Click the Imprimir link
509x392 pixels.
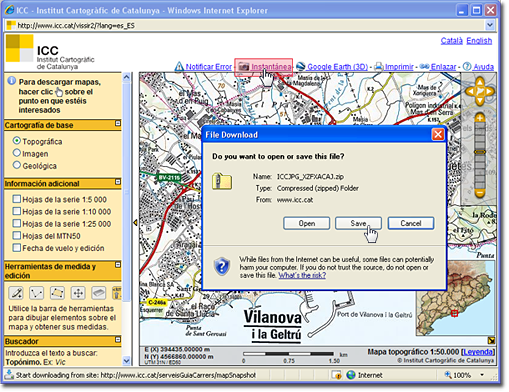tap(399, 67)
